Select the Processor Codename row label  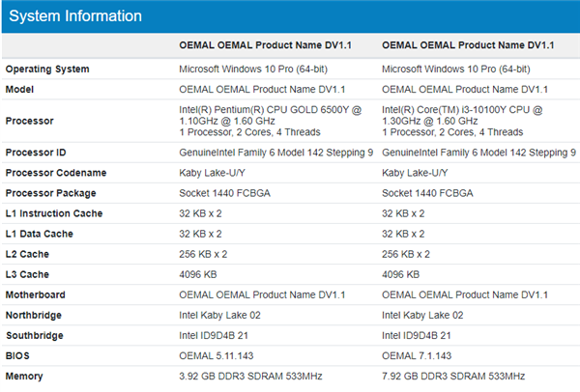point(54,173)
